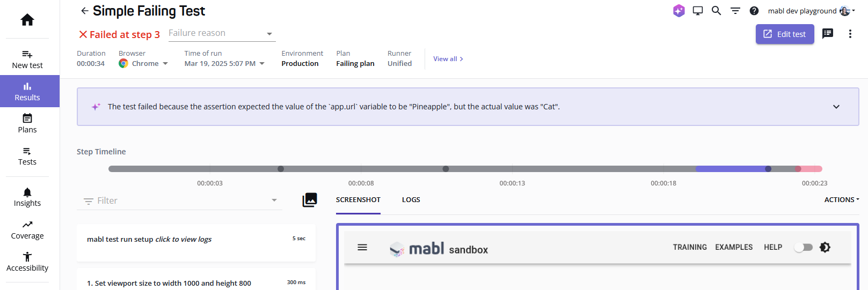
Task: Toggle the dark mode switch in sandbox
Action: coord(804,247)
